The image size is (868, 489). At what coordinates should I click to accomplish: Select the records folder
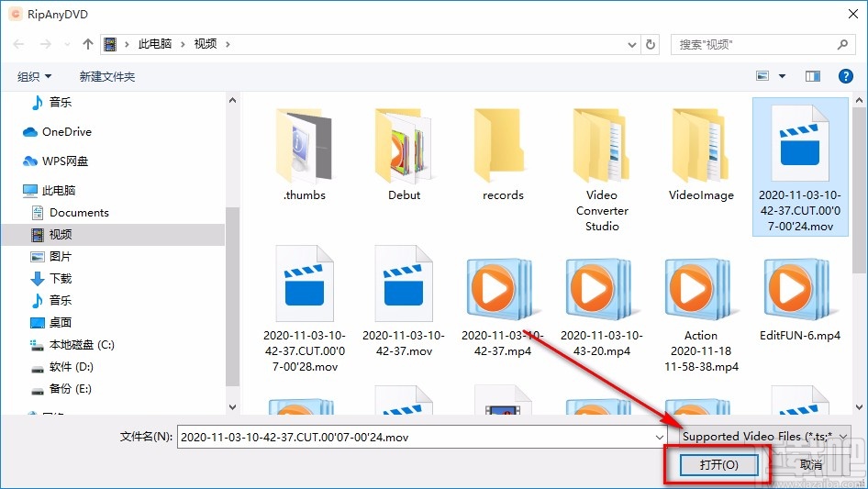(503, 154)
